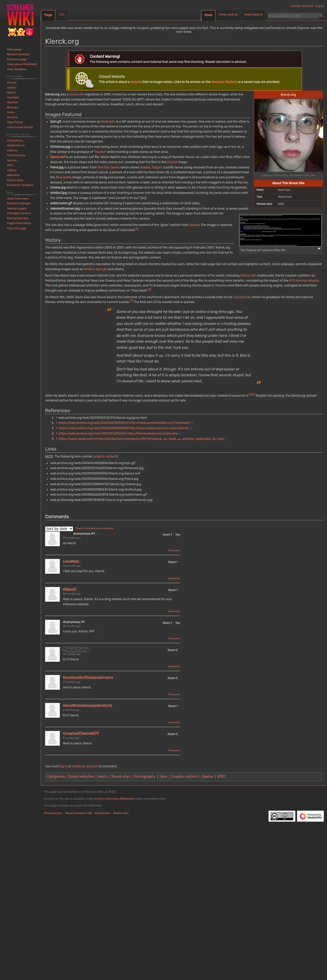Click the Hosts category link
Image resolution: width=327 pixels, height=980 pixels.
(103, 776)
